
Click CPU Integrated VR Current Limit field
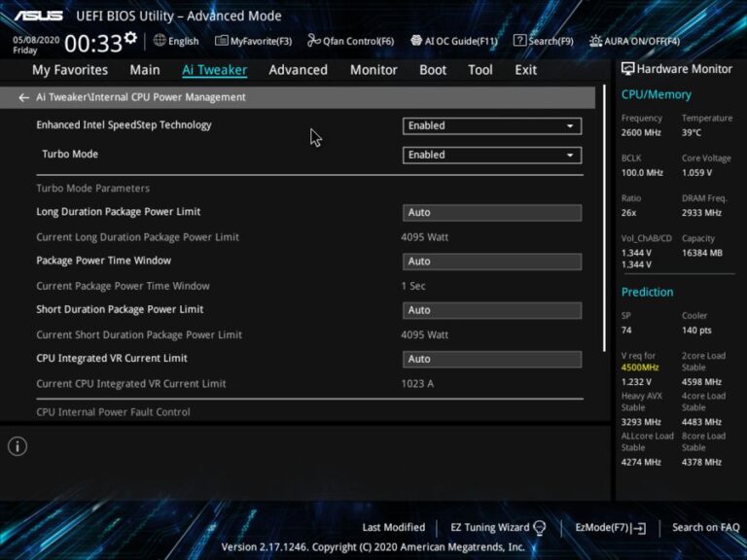point(492,359)
